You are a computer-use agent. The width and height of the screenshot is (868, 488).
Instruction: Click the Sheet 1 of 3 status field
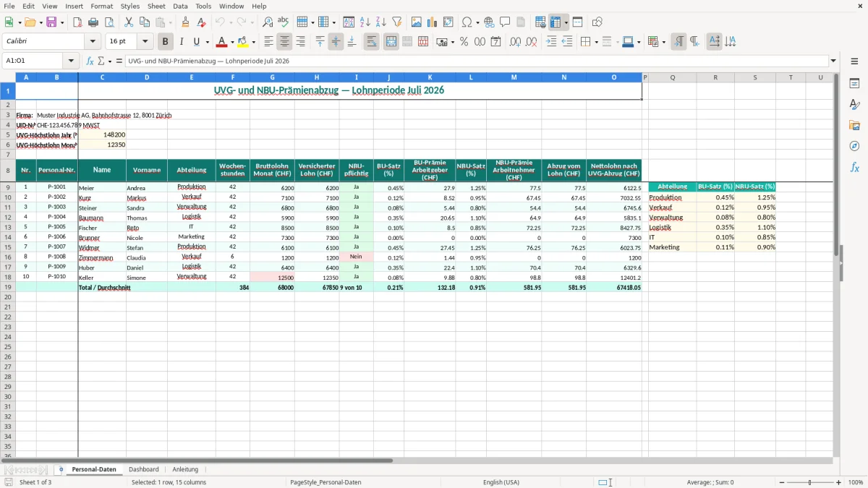[x=35, y=482]
